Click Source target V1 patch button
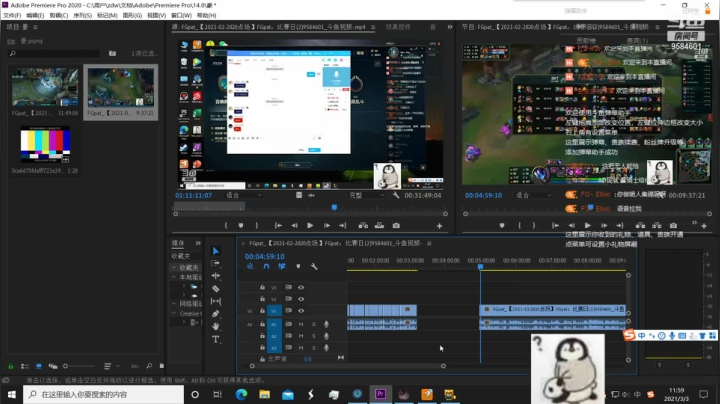 coord(250,311)
